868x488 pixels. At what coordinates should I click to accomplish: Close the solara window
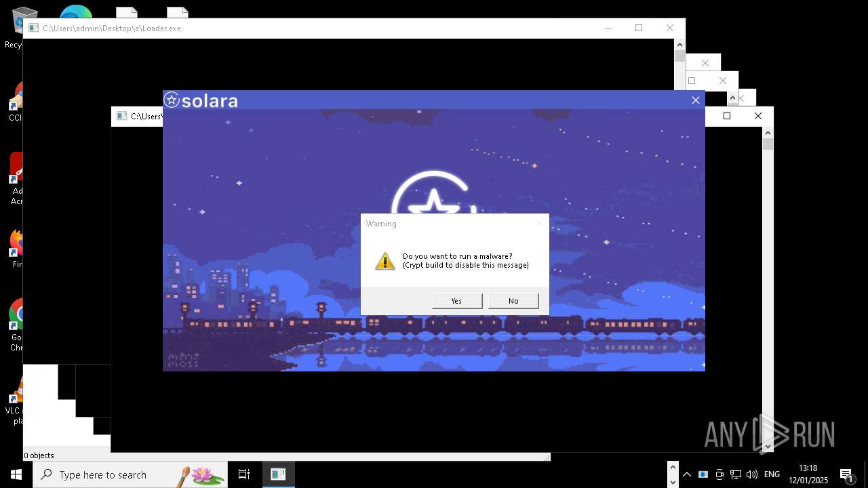pos(695,100)
